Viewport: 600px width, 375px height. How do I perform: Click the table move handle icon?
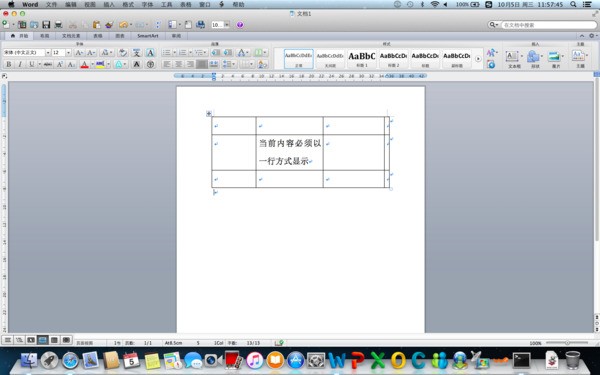coord(209,113)
